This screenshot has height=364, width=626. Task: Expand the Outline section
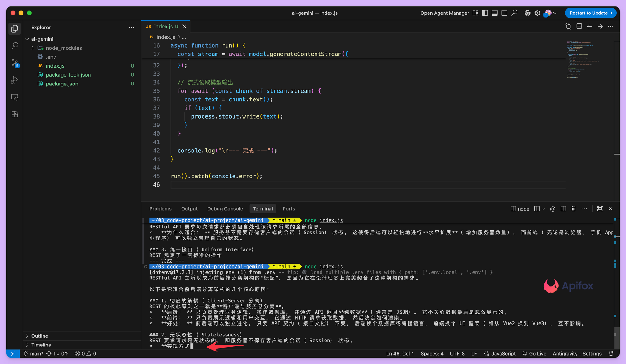coord(39,336)
